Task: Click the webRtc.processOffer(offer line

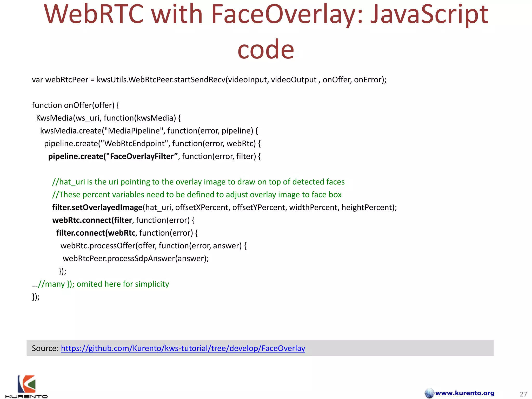Action: (154, 245)
